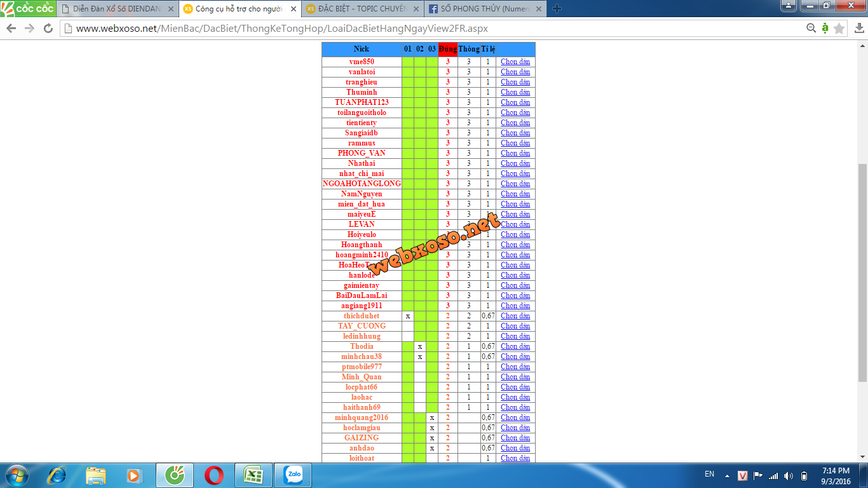Image resolution: width=868 pixels, height=488 pixels.
Task: Open the battery tray icon
Action: pos(804,476)
